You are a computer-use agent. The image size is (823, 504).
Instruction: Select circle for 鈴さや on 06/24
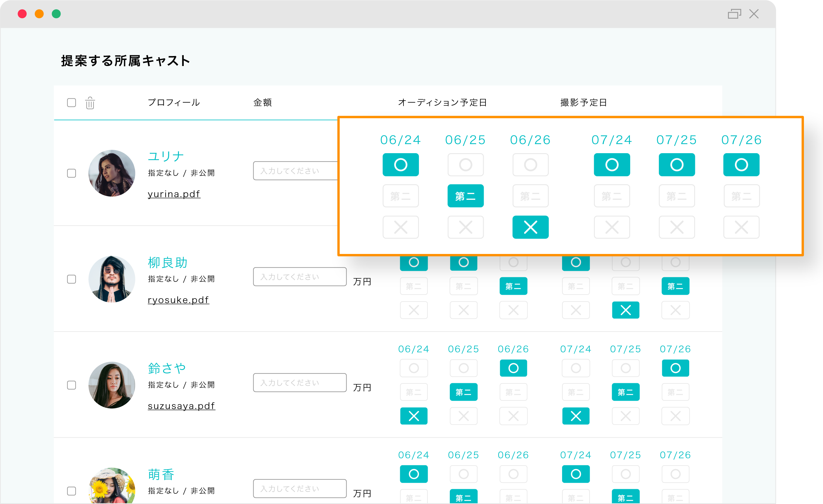[414, 368]
